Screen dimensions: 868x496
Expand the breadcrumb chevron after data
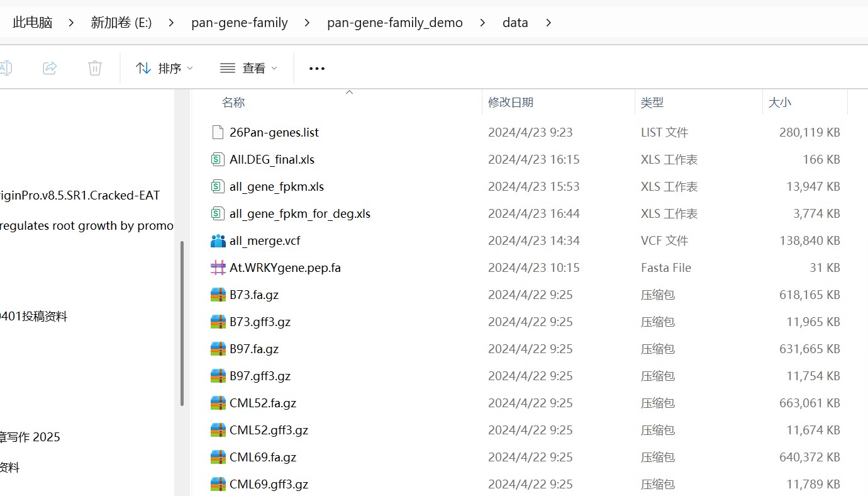548,22
